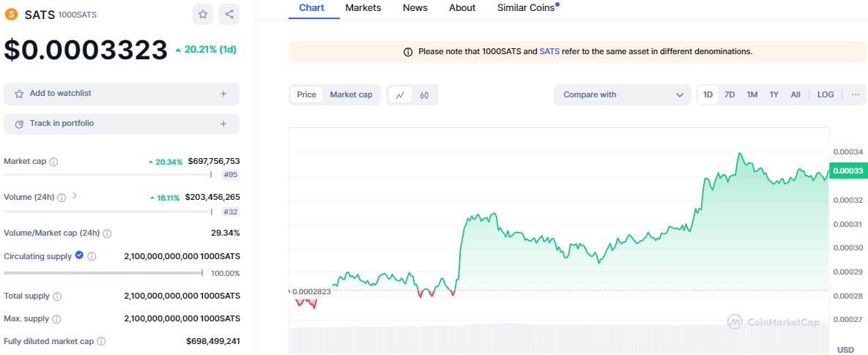Expand the Volume (24h) chevron arrow
The height and width of the screenshot is (355, 868).
click(x=75, y=195)
